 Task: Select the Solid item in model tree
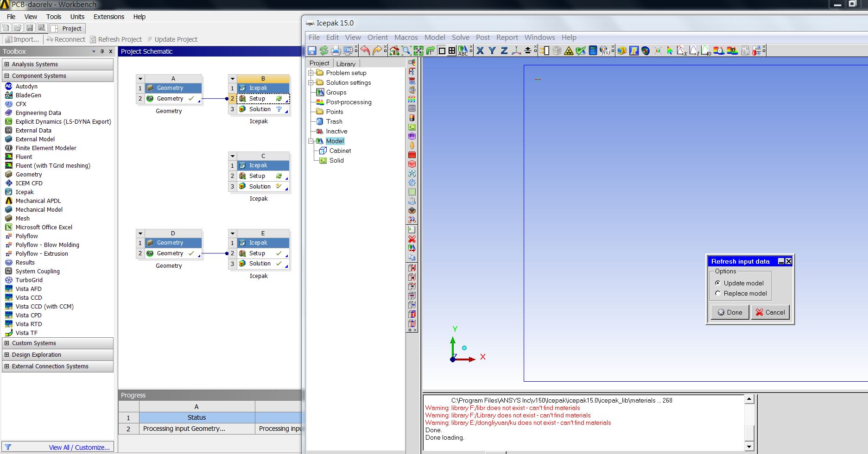(336, 160)
